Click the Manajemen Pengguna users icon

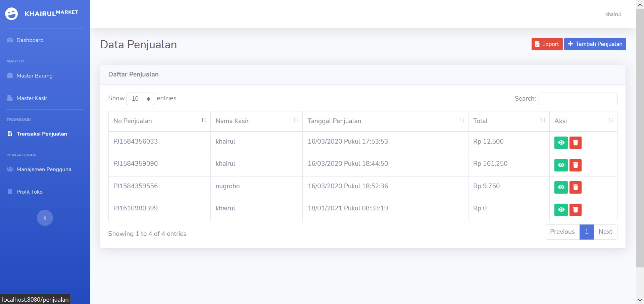(x=9, y=169)
